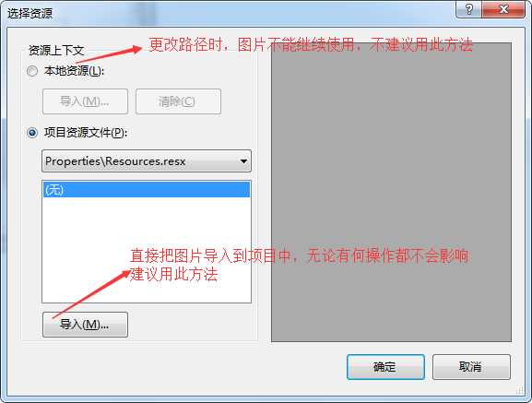Click the 项目资源文件(P) label text
The image size is (532, 403).
coord(86,133)
